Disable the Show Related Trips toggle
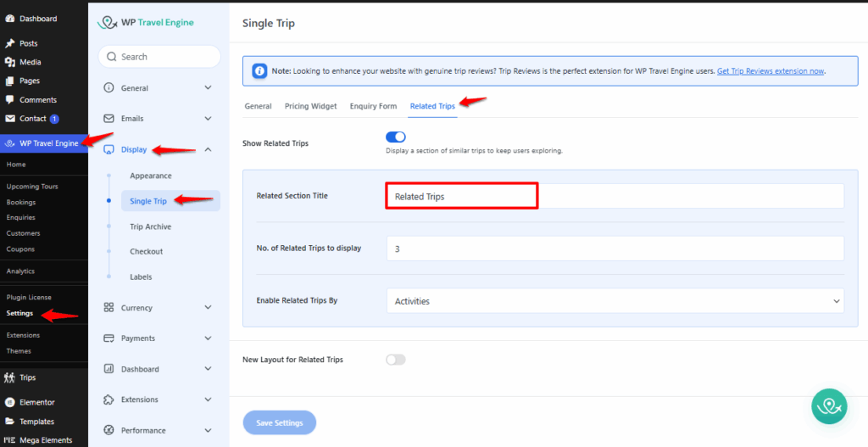868x447 pixels. [395, 137]
